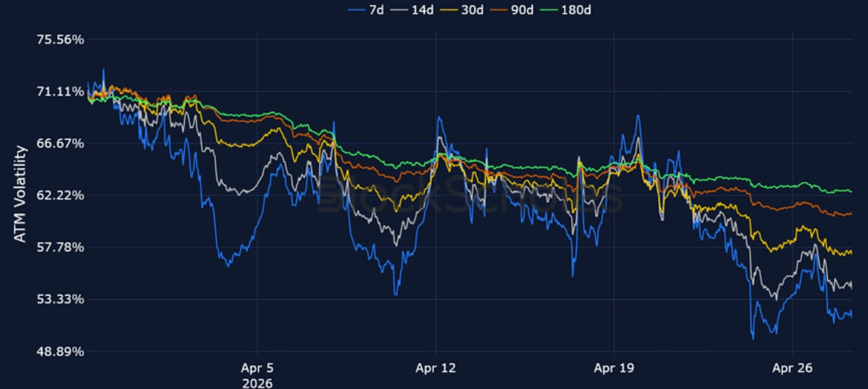Click the 2026 year label under Apr 5

pos(257,383)
